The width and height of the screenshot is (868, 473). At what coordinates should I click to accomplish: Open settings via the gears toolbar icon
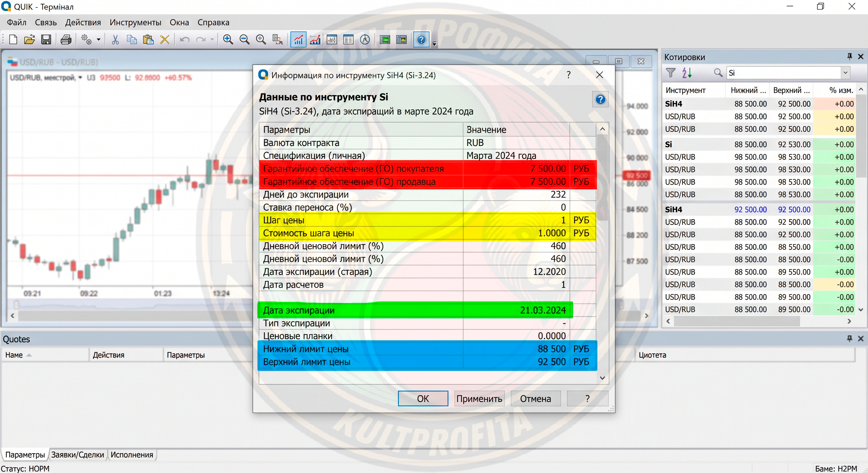(x=86, y=40)
